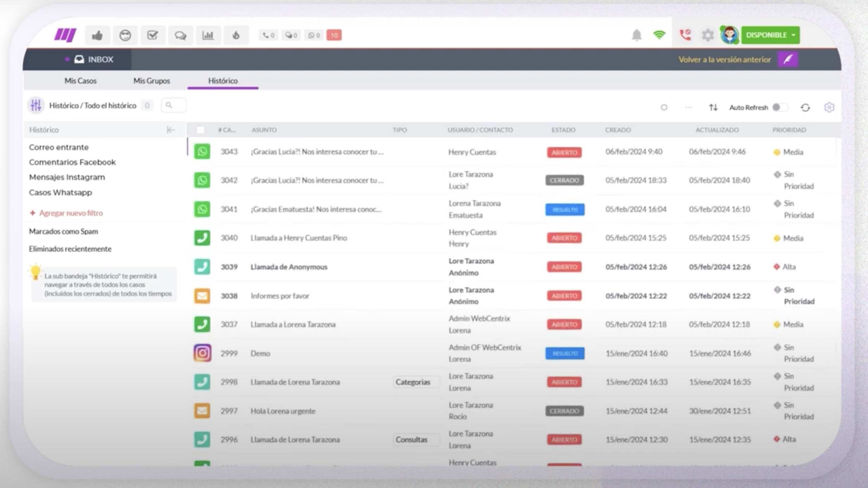Open Eliminados recientemente
868x488 pixels.
coord(70,249)
